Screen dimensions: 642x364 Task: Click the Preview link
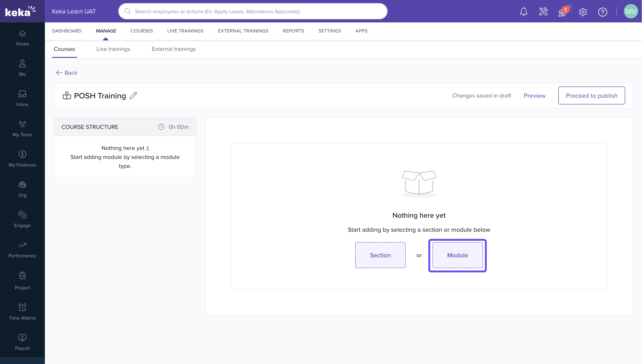tap(534, 95)
